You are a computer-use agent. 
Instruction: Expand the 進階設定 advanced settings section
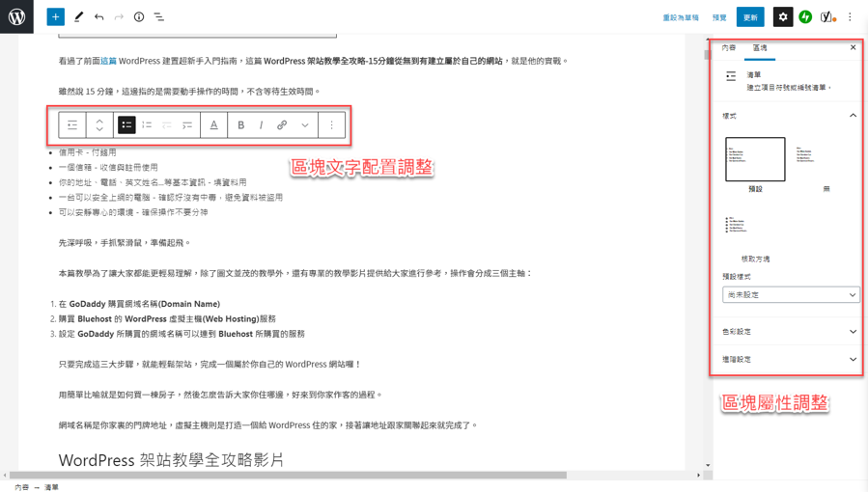pos(790,359)
